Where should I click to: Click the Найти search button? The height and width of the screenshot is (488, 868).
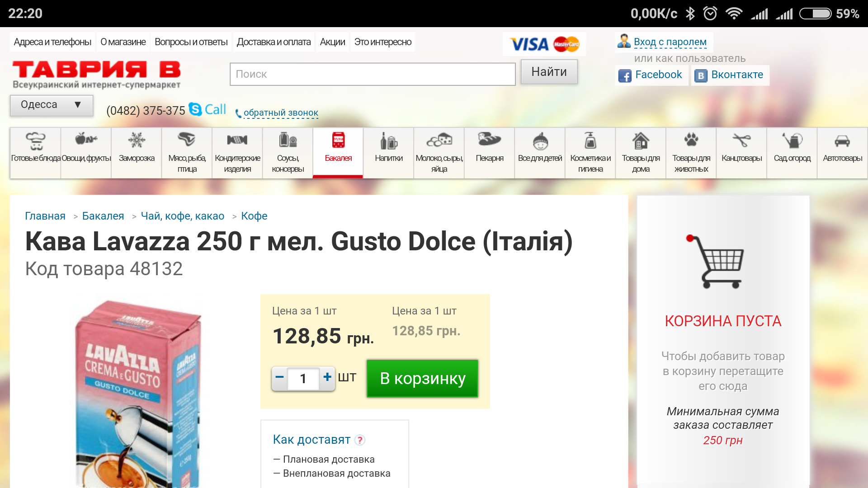[x=549, y=72]
